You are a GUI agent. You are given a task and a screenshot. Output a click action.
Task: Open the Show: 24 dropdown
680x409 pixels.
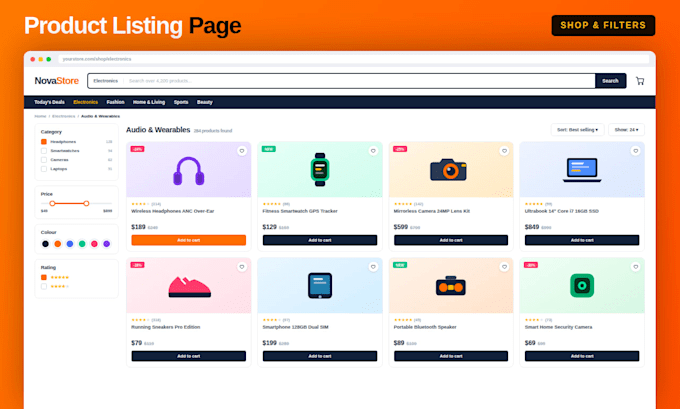[x=626, y=130]
